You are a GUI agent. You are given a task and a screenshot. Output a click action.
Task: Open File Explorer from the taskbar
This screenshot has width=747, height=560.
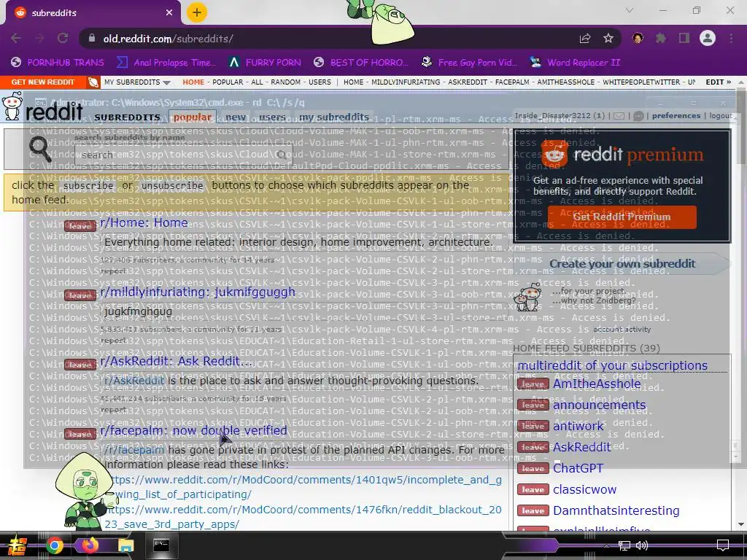(125, 545)
